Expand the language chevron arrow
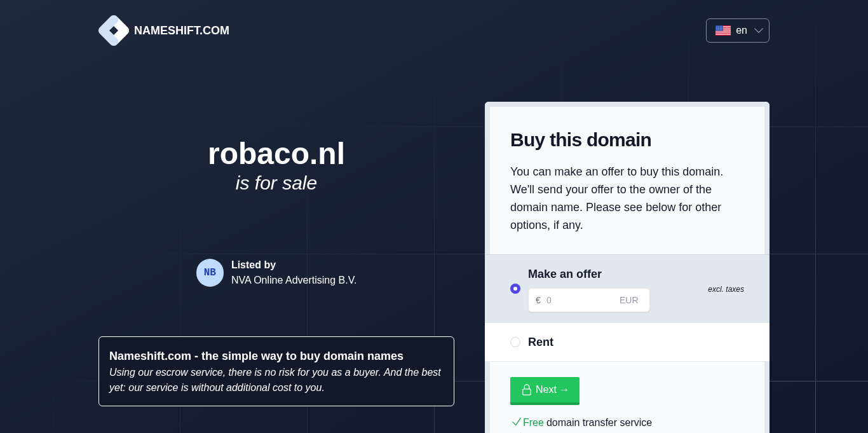The height and width of the screenshot is (433, 868). [759, 31]
